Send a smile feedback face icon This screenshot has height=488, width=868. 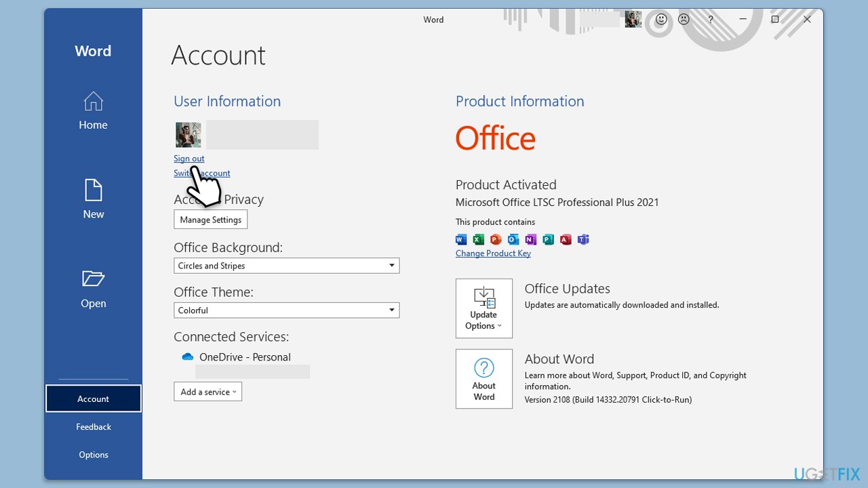click(661, 20)
